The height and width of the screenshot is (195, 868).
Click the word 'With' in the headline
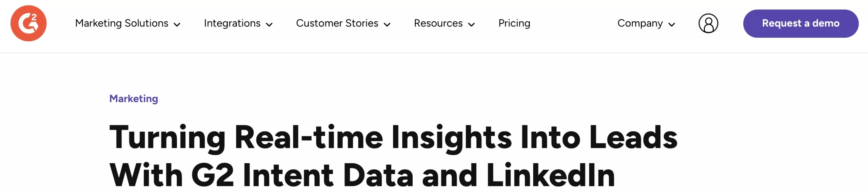tap(146, 175)
